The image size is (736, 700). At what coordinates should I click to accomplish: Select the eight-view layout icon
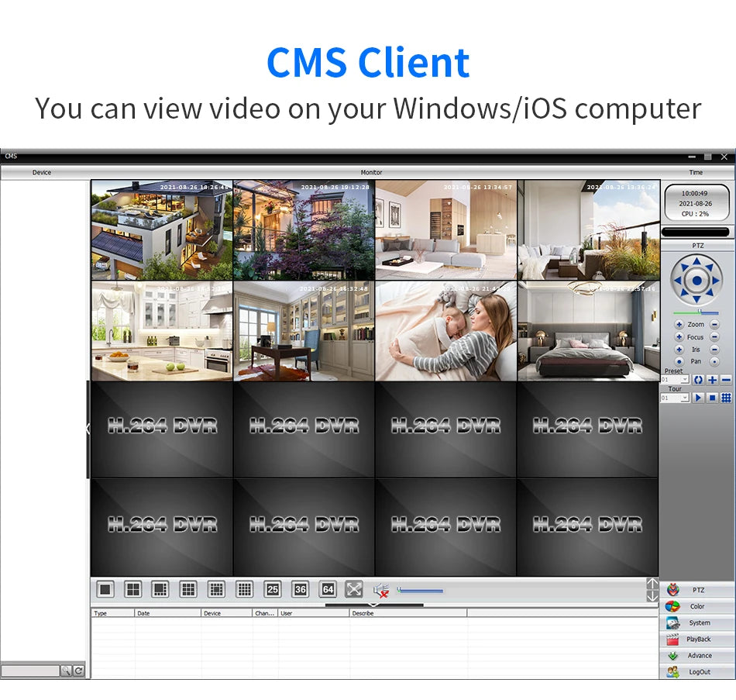coord(160,589)
